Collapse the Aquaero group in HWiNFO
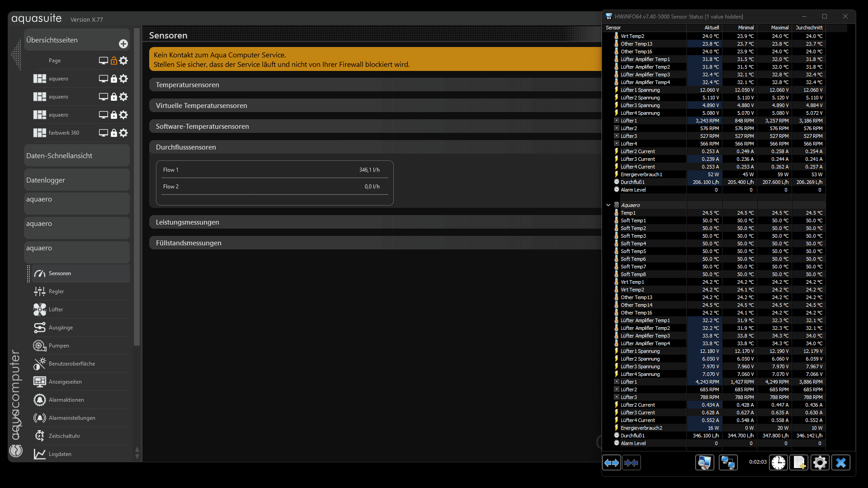The image size is (868, 488). (609, 205)
